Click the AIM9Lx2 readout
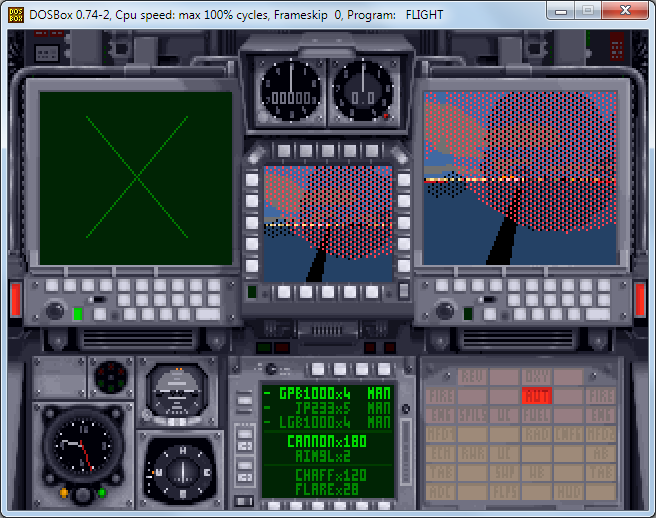Viewport: 656px width, 518px height. 323,456
